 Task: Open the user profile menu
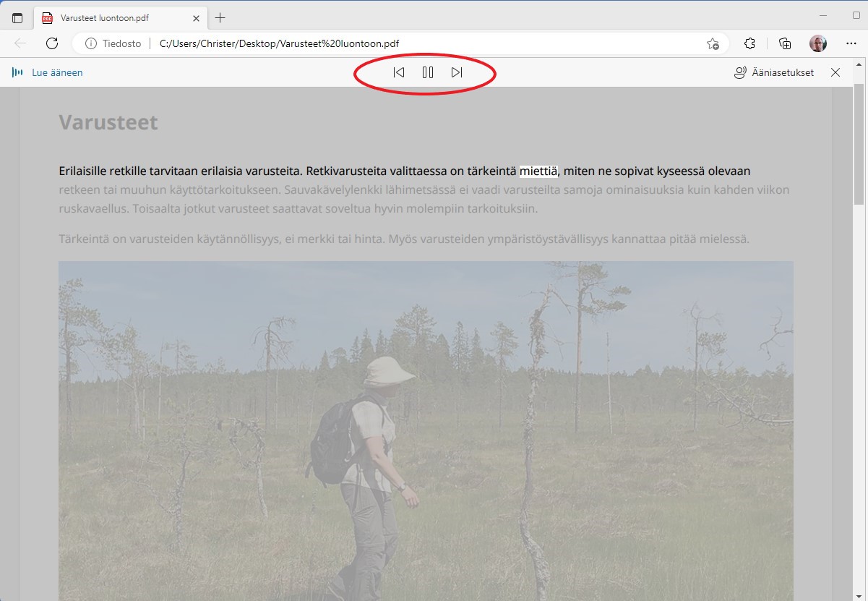coord(818,43)
